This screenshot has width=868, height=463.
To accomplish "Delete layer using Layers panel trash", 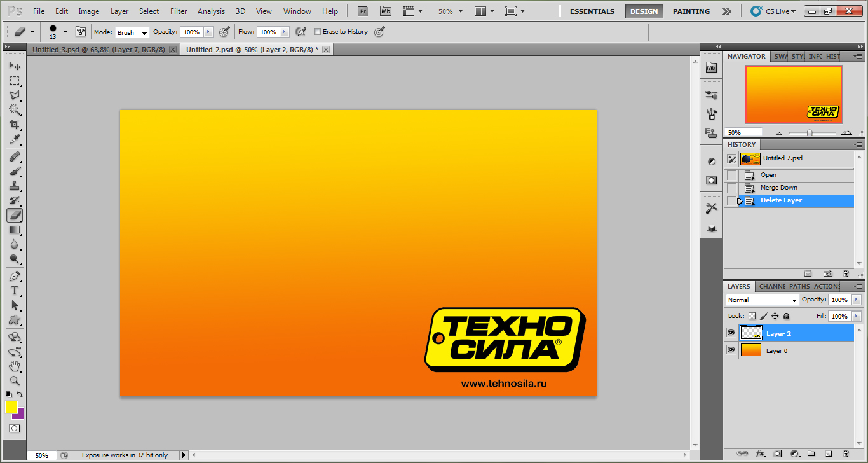I will coord(846,453).
